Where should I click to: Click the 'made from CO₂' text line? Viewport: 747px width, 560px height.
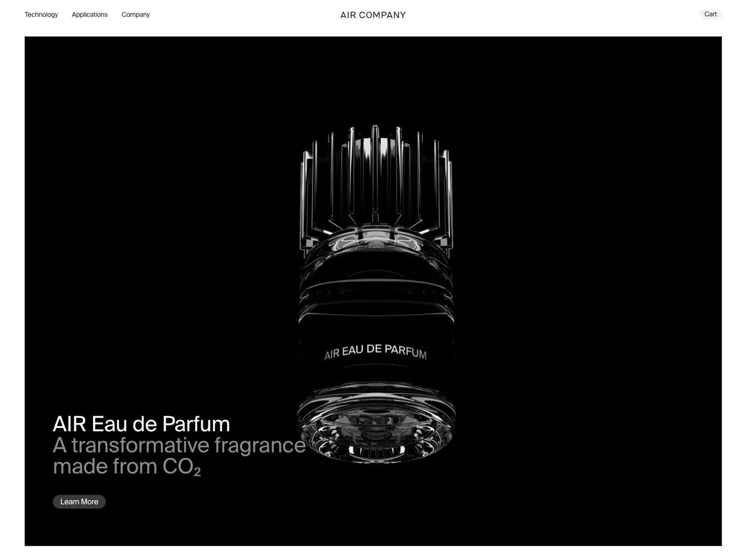[x=127, y=466]
